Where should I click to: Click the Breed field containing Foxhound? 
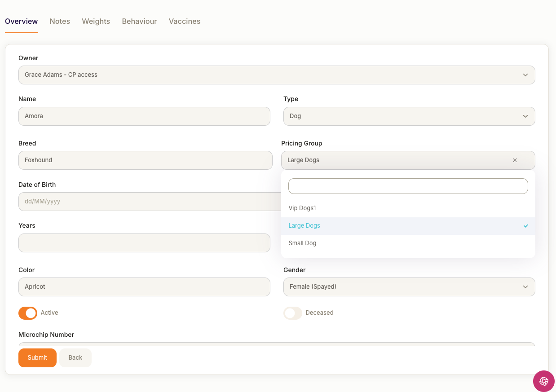(146, 160)
